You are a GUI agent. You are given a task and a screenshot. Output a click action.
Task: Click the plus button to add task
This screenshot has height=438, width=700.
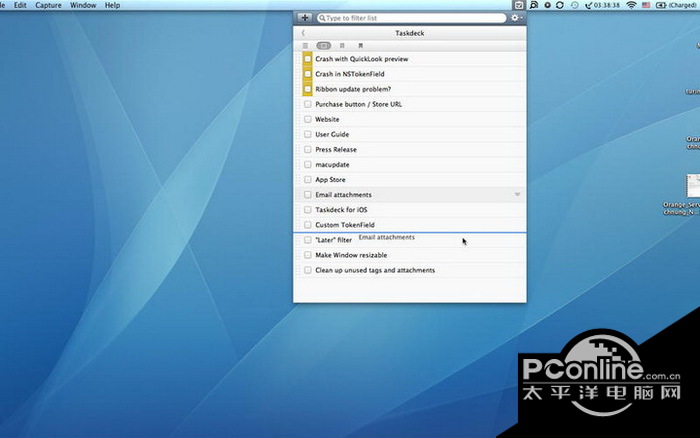click(305, 18)
